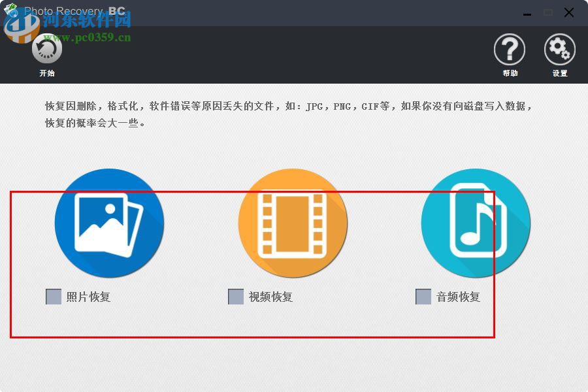
Task: Select the 音频恢复 label text
Action: (457, 297)
